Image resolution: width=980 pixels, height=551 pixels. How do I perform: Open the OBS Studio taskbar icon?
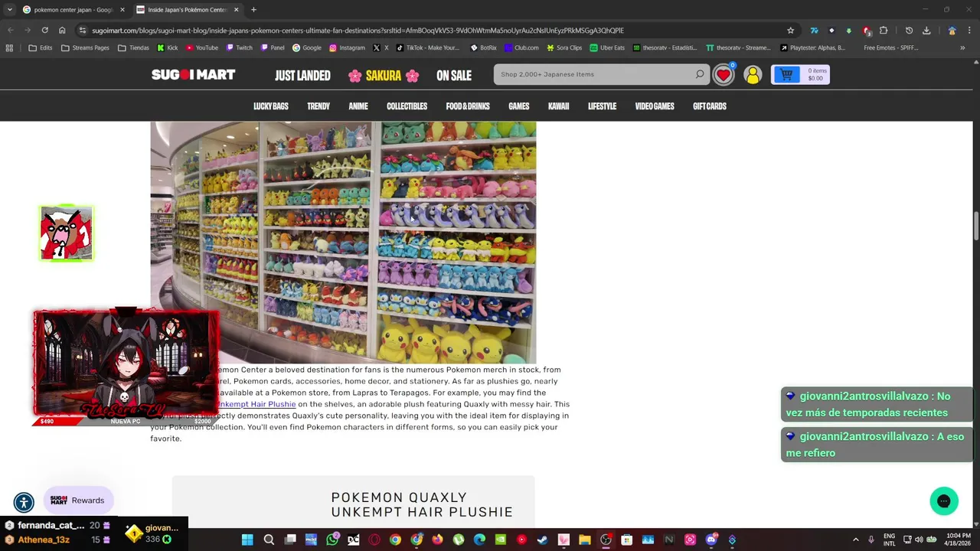click(606, 540)
